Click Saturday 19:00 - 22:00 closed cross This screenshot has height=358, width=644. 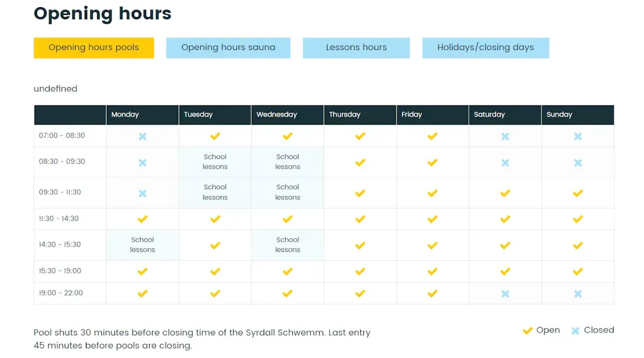tap(505, 294)
